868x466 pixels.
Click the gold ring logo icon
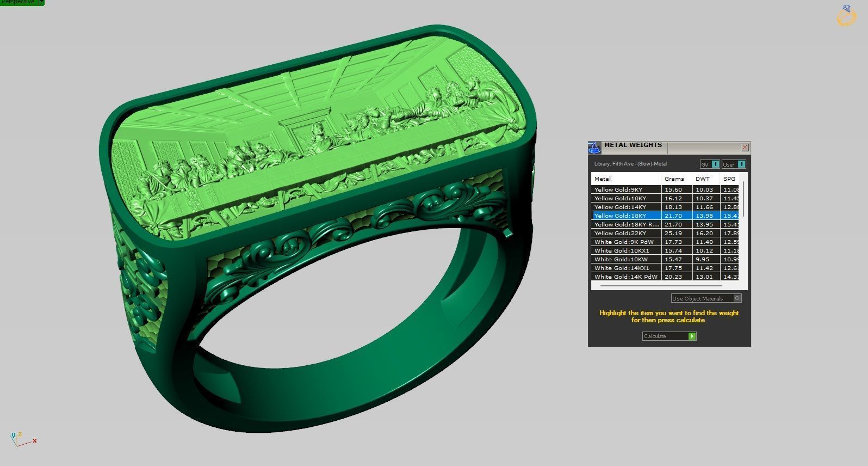click(x=846, y=15)
